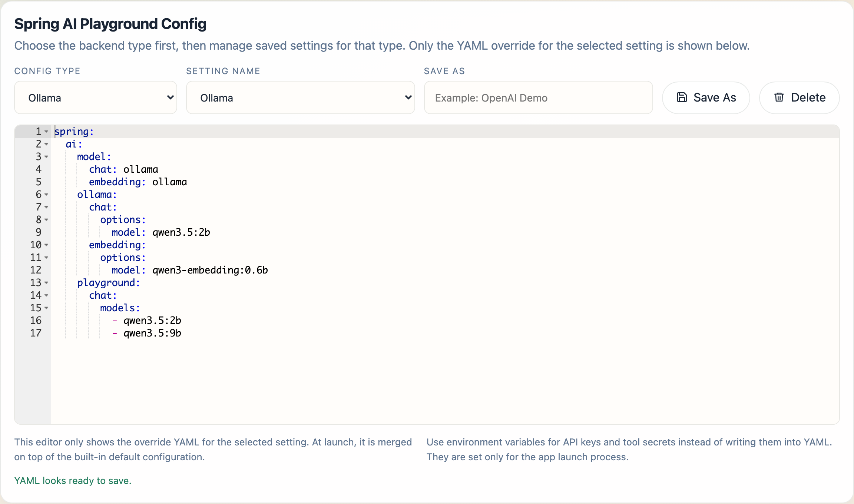The image size is (854, 504).
Task: Collapse the fold arrow on line 15 models
Action: click(46, 308)
